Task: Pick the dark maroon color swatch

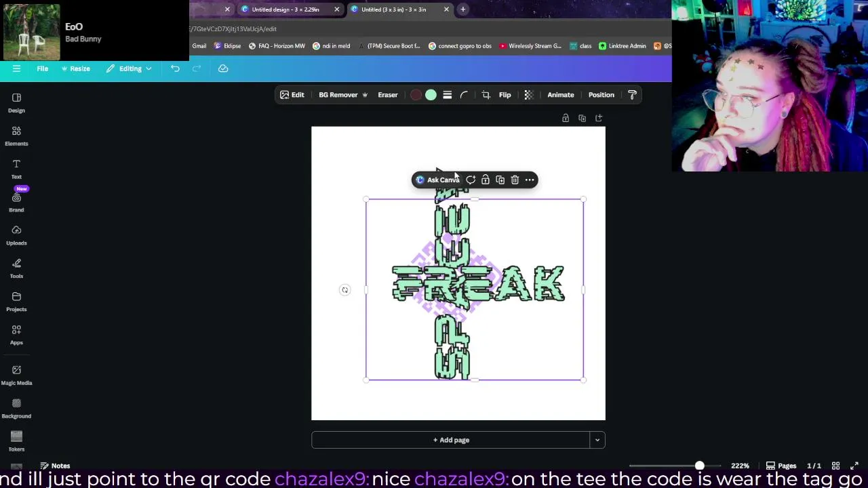Action: coord(416,95)
